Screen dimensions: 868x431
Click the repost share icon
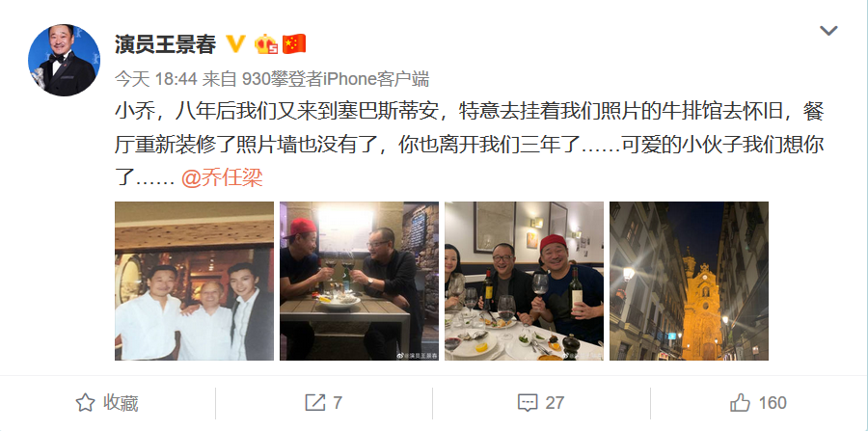click(315, 403)
